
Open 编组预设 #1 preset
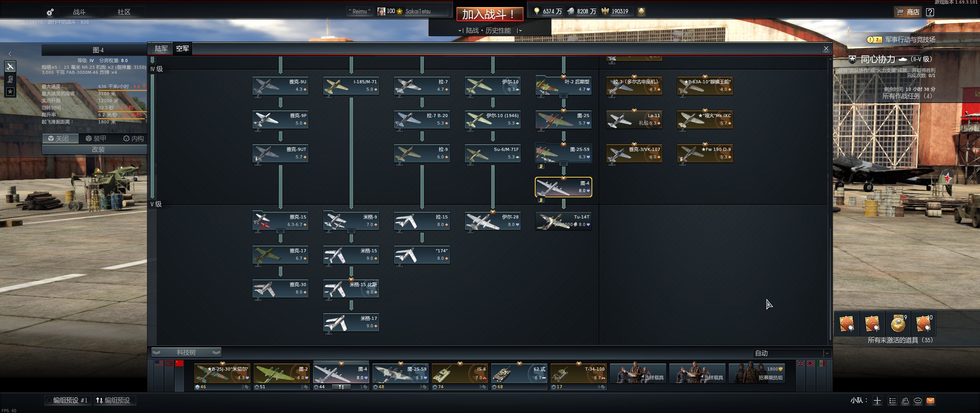(x=67, y=400)
